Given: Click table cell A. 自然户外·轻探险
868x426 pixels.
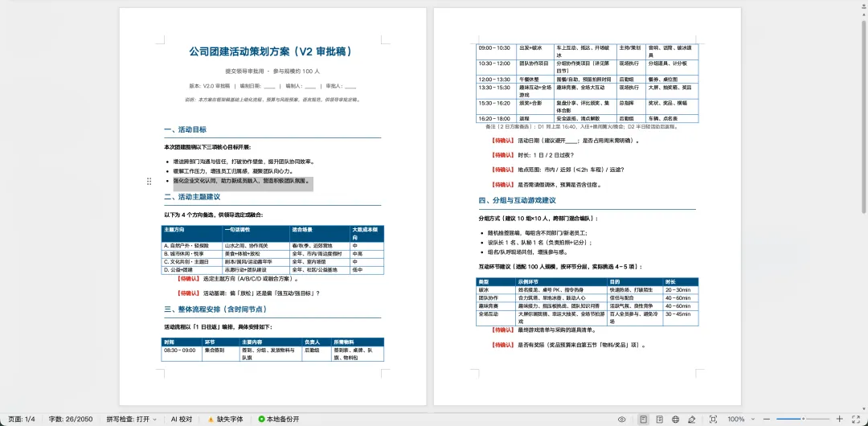Looking at the screenshot, I should [x=191, y=245].
